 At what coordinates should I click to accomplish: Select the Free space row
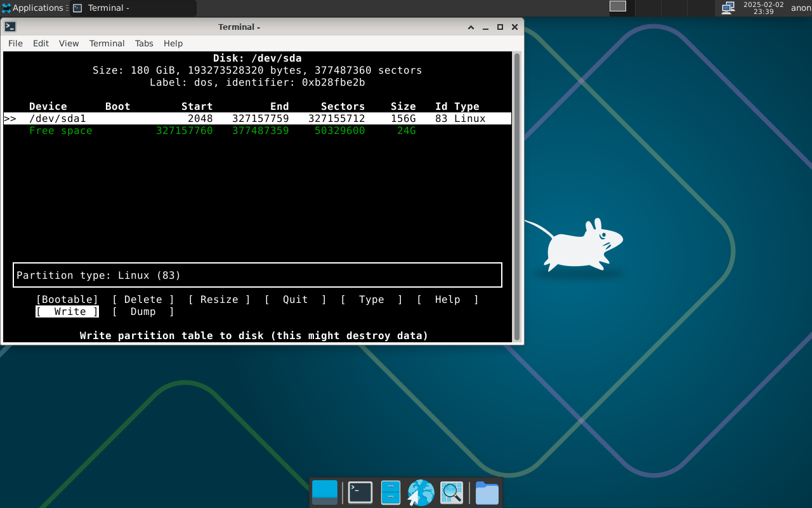(223, 131)
